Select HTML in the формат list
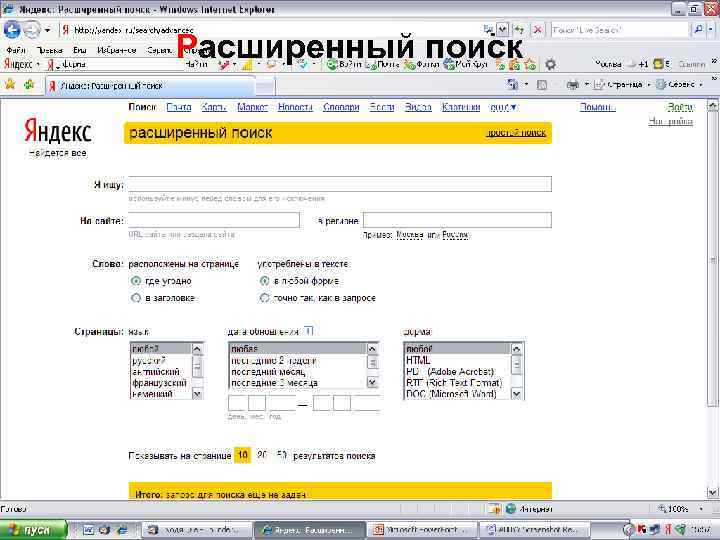The width and height of the screenshot is (720, 540). tap(457, 360)
